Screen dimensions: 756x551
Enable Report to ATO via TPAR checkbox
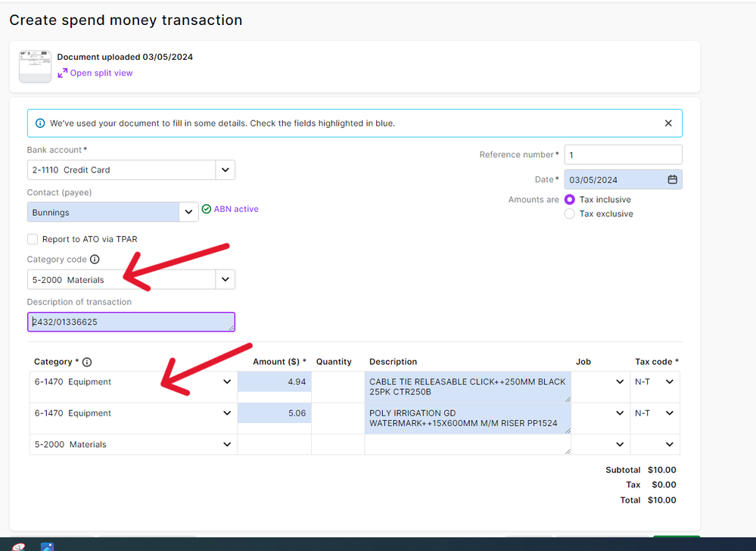(33, 239)
